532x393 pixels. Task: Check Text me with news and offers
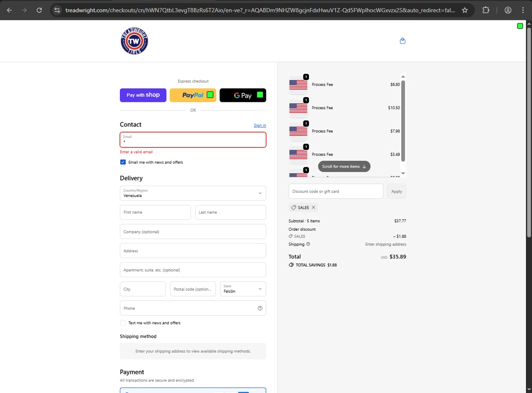click(123, 323)
